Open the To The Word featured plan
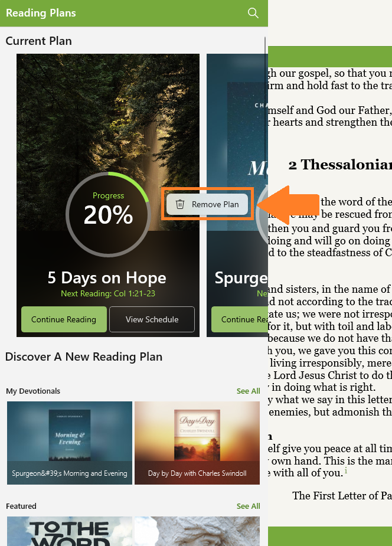The width and height of the screenshot is (392, 546). coord(70,531)
